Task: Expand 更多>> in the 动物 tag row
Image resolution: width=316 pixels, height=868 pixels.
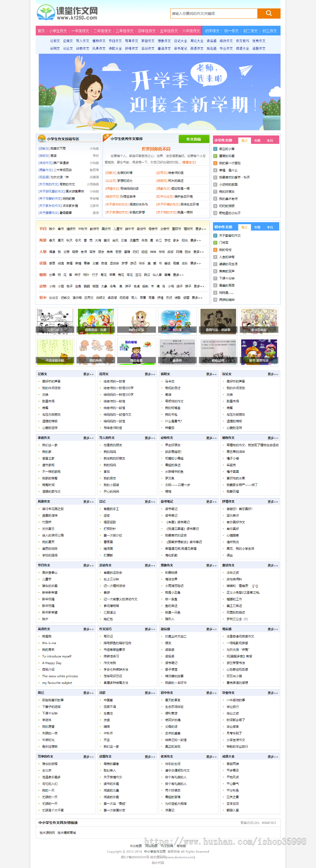Action: point(199,286)
